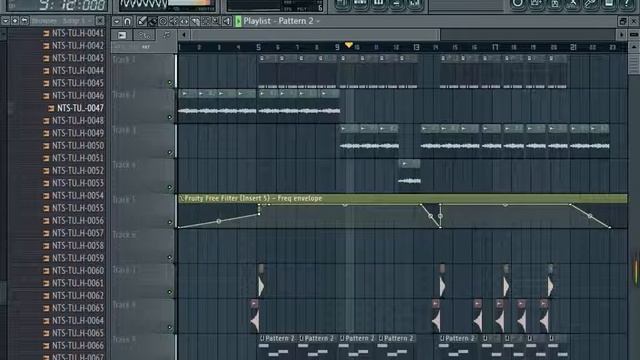Open the Freq envelope automation clip menu
Screen dimensions: 640x360
pos(181,198)
